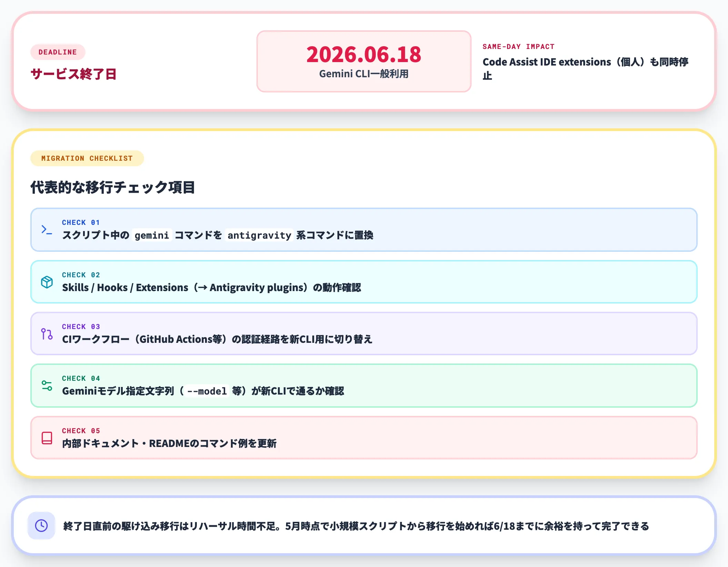Click the 終了日直前の駆け込み移行 note text
The width and height of the screenshot is (728, 567).
pos(356,526)
